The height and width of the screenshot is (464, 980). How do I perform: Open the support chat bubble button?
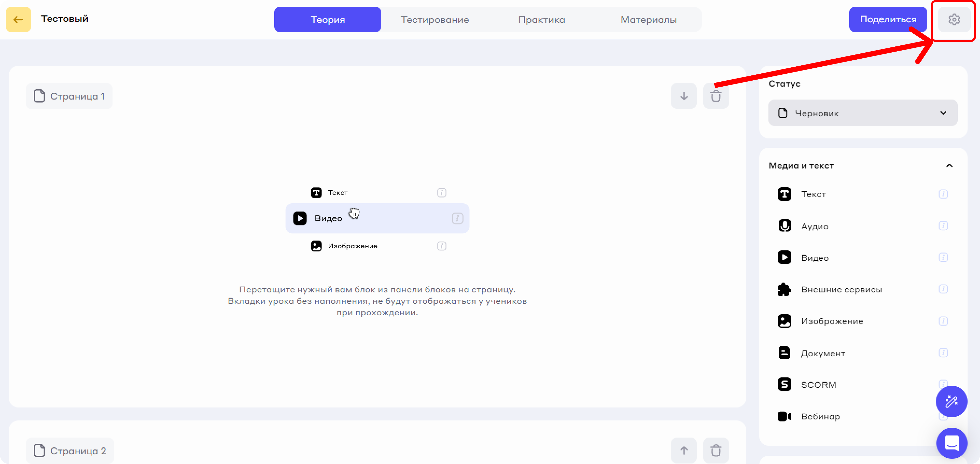(x=951, y=443)
